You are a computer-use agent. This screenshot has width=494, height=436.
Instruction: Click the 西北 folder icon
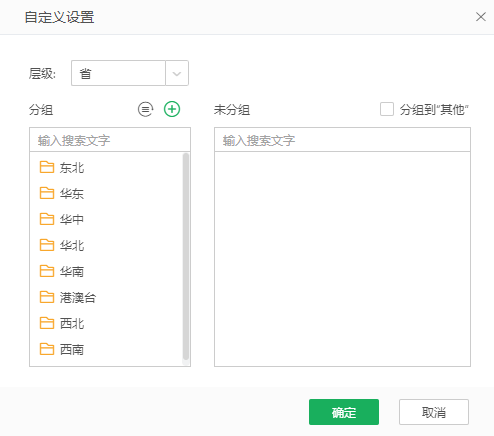(x=47, y=323)
